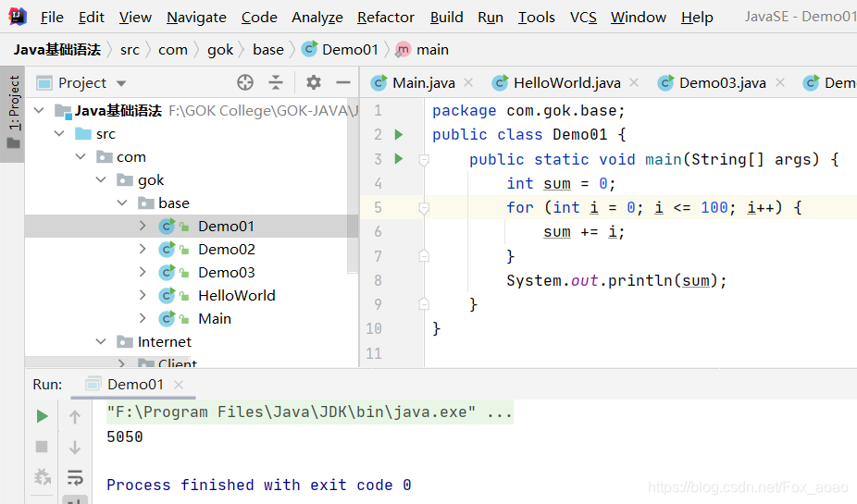Select the Demo01 run tab
This screenshot has width=857, height=504.
(x=135, y=385)
